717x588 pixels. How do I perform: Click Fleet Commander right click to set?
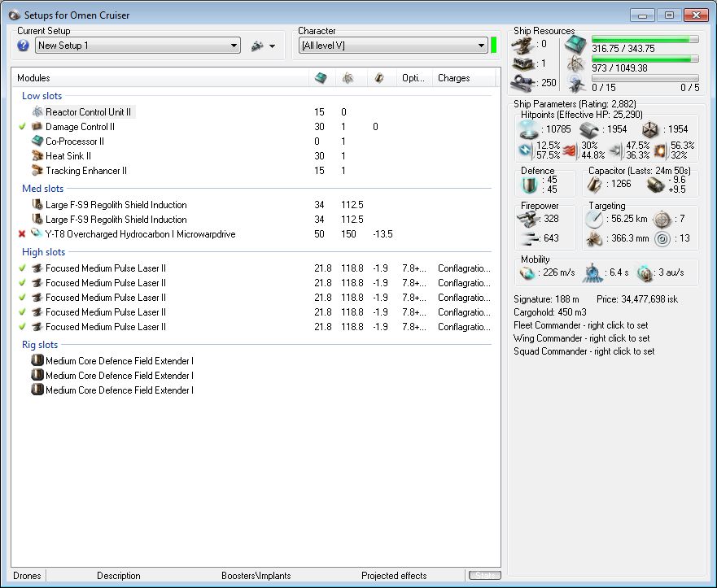point(581,325)
